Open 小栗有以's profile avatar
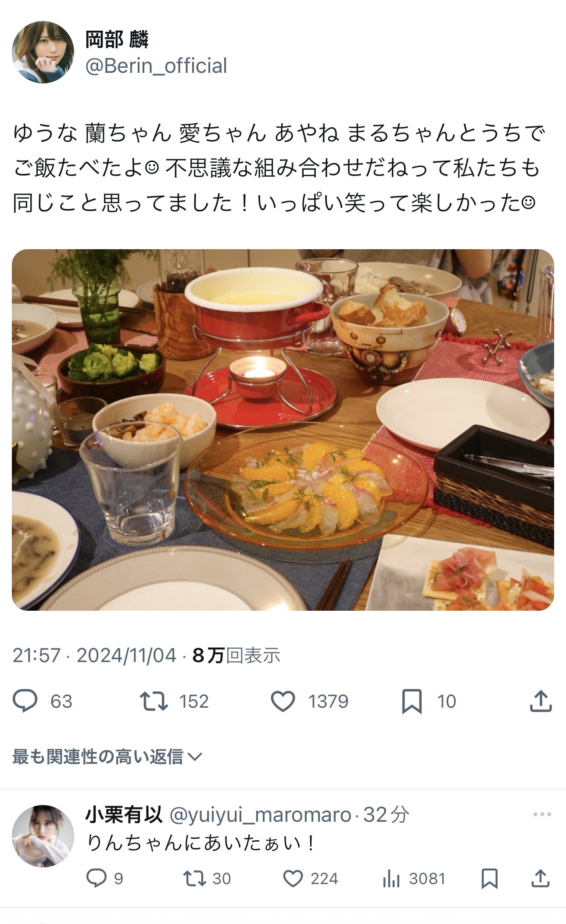566x924 pixels. (x=43, y=836)
